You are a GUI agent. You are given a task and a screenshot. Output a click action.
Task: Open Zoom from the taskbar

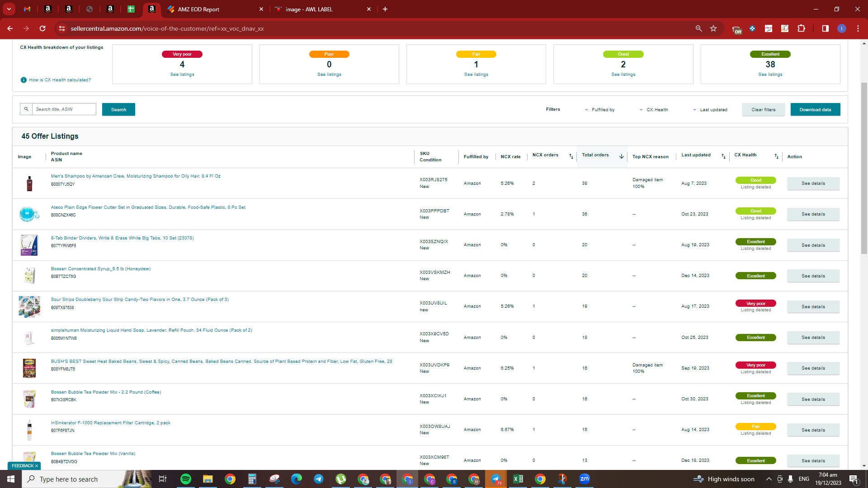585,479
